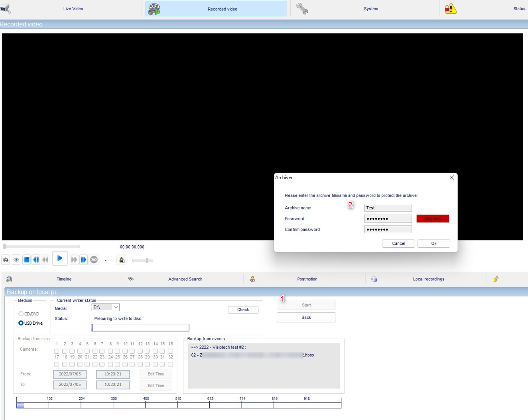Image resolution: width=528 pixels, height=420 pixels.
Task: Open the Postmotion tab
Action: (x=307, y=279)
